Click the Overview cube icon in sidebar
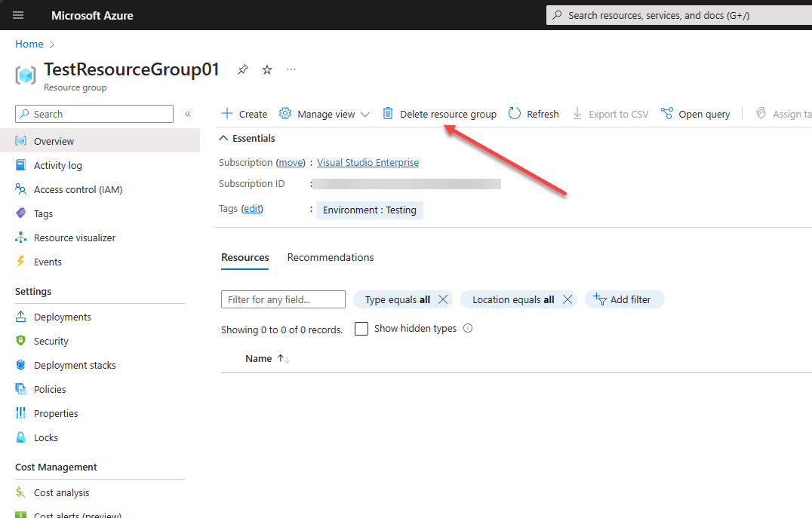 coord(20,141)
